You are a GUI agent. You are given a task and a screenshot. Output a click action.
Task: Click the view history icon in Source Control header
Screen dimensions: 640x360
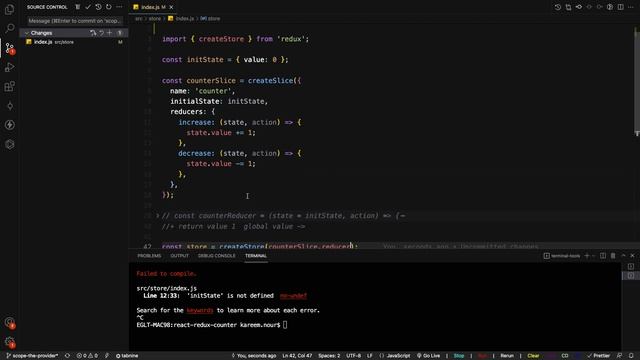[x=98, y=7]
